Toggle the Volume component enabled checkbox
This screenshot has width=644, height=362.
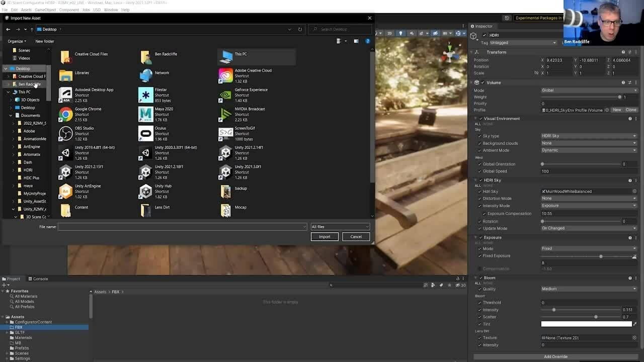(483, 82)
